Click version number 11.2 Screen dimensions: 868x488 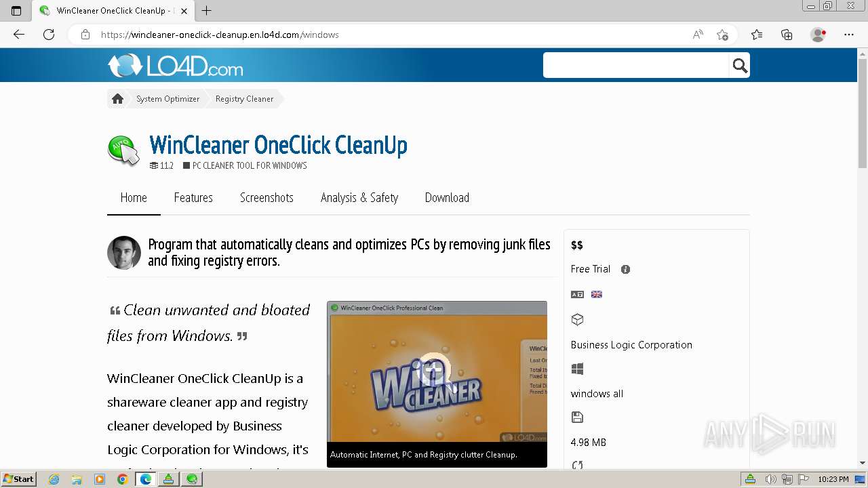pyautogui.click(x=167, y=165)
